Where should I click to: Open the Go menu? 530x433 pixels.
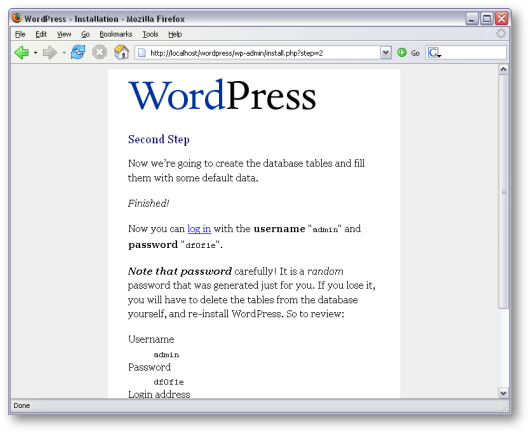[85, 34]
